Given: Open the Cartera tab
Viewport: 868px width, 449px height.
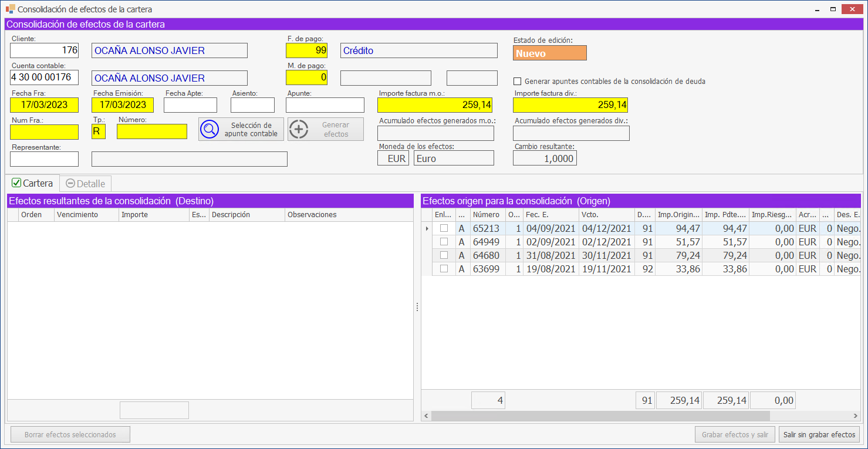Looking at the screenshot, I should 33,183.
